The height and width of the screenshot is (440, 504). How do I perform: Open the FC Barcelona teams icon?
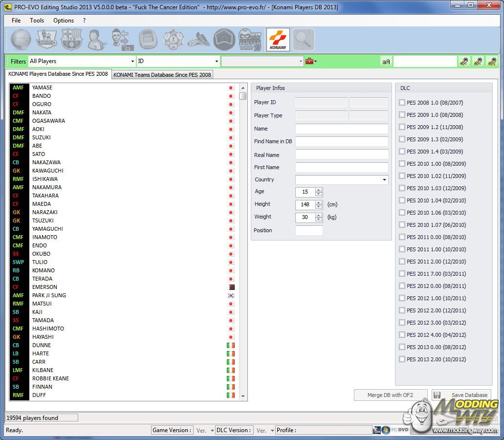pyautogui.click(x=72, y=40)
